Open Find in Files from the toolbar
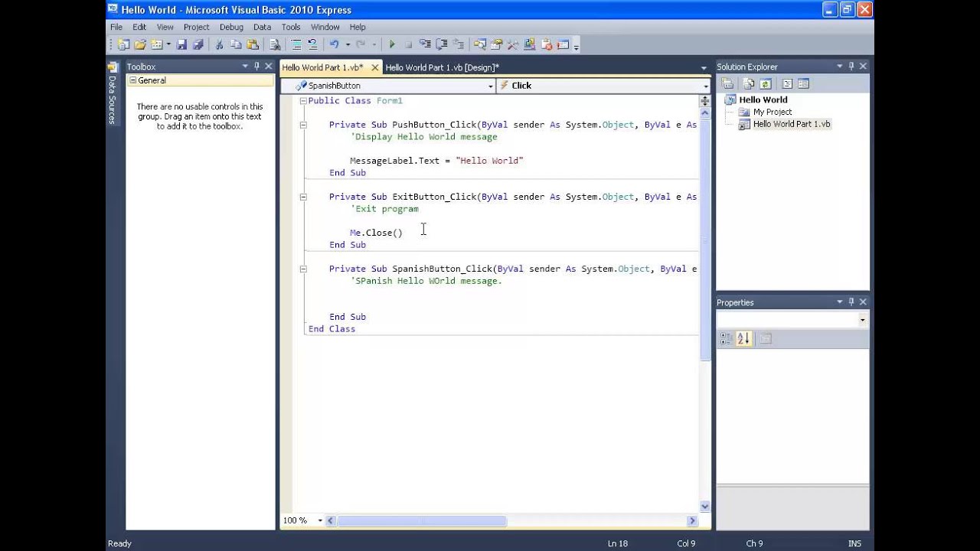Viewport: 980px width, 551px height. click(275, 44)
